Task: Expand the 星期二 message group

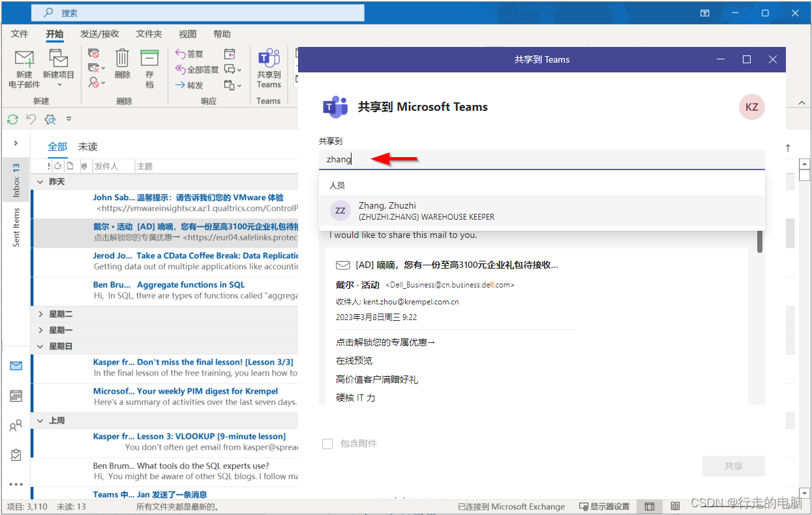Action: coord(40,314)
